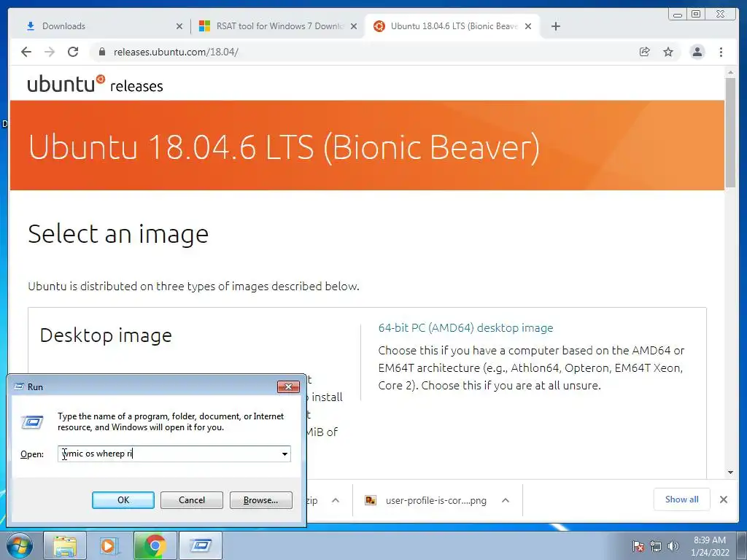Close the RSAT tool tab
Screen dimensions: 747x560
[354, 26]
